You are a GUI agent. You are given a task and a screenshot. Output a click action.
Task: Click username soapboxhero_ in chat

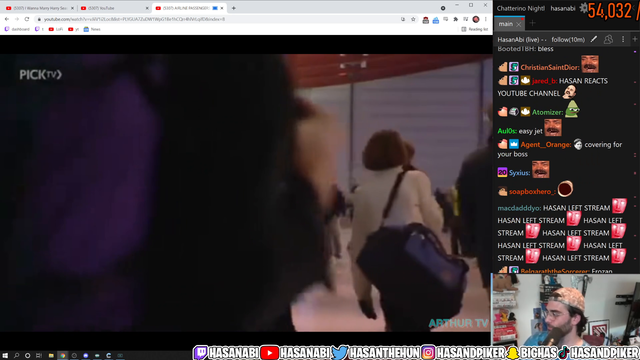[532, 191]
